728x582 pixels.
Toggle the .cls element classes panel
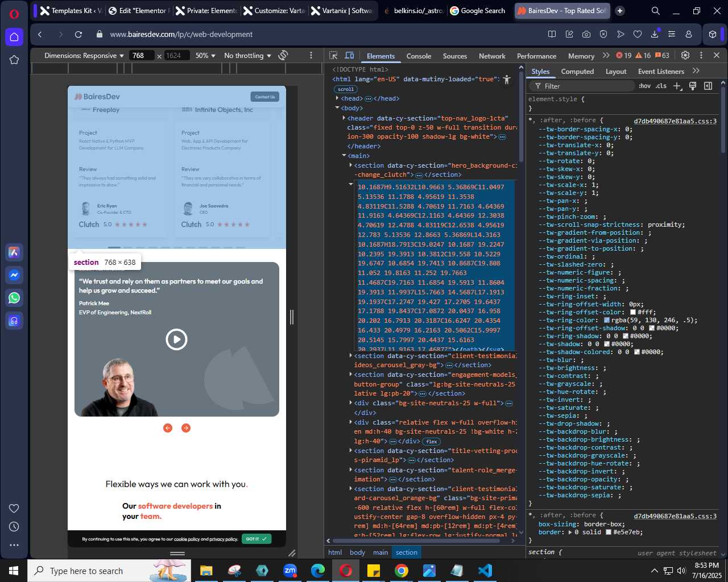[x=661, y=86]
